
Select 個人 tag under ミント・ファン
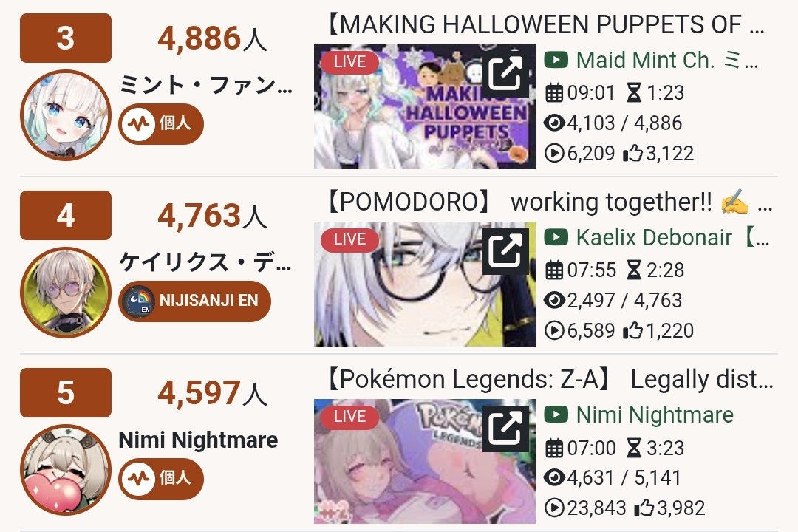[x=161, y=123]
